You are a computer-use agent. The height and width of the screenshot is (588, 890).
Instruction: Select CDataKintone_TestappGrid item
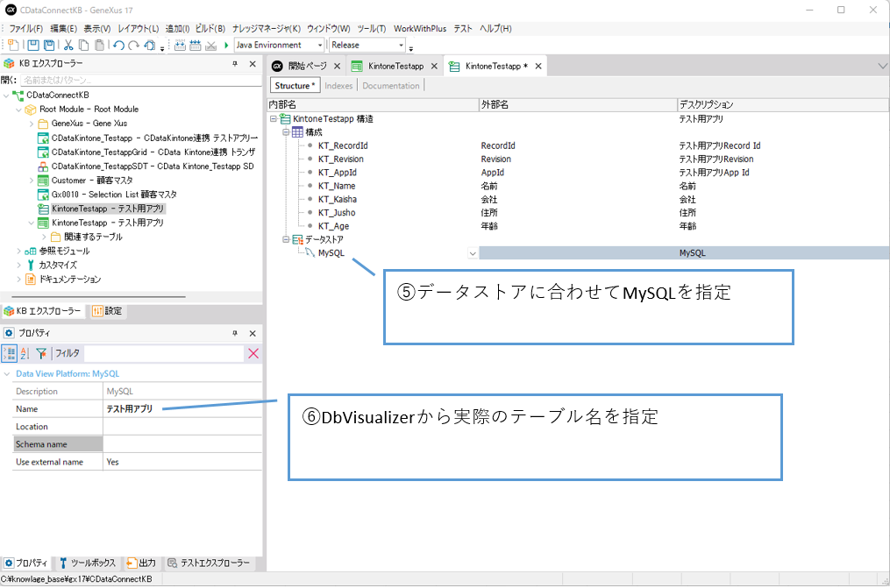[153, 152]
